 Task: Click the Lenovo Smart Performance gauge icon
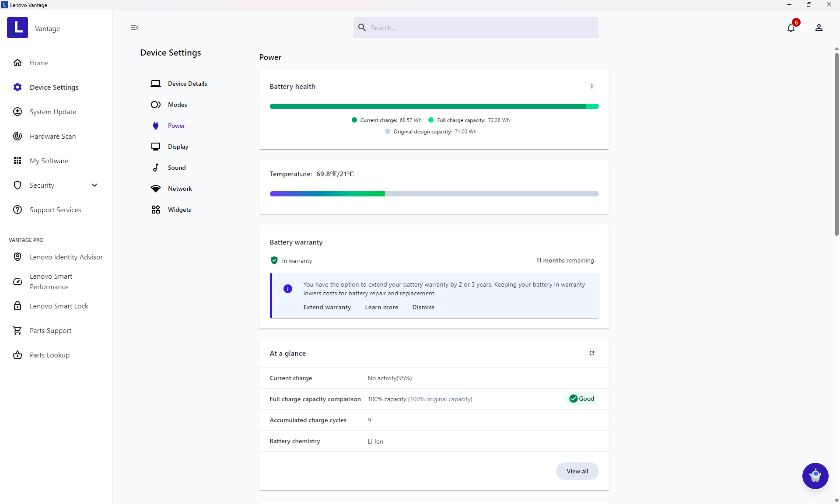(17, 281)
